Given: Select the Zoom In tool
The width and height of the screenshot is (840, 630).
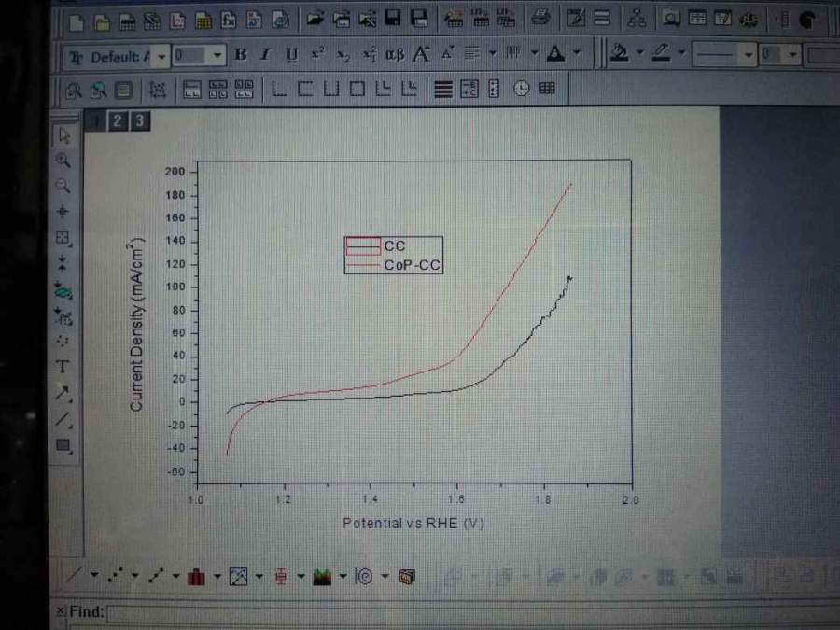Looking at the screenshot, I should coord(63,161).
